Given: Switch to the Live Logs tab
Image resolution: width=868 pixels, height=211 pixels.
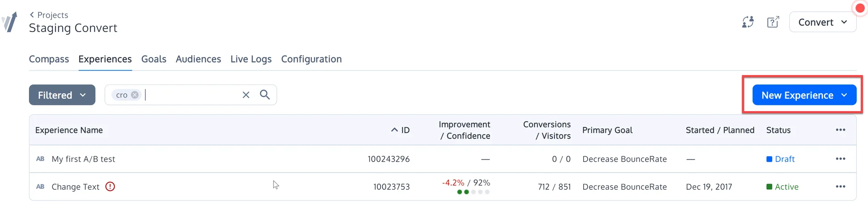Looking at the screenshot, I should coord(251,59).
